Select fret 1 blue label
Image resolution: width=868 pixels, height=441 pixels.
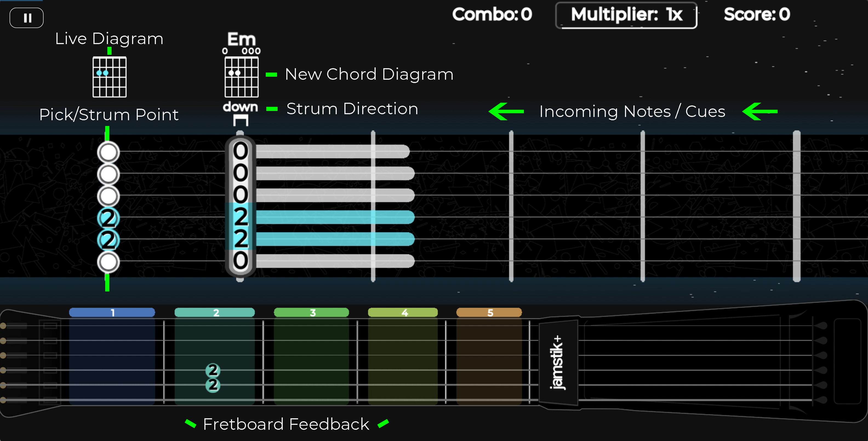(112, 313)
